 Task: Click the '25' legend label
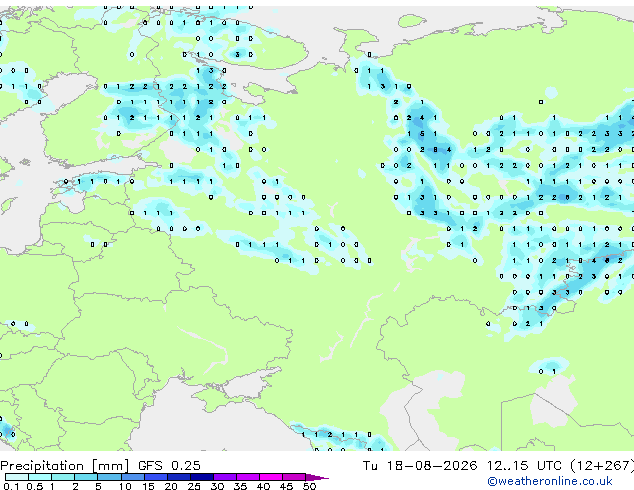(194, 486)
